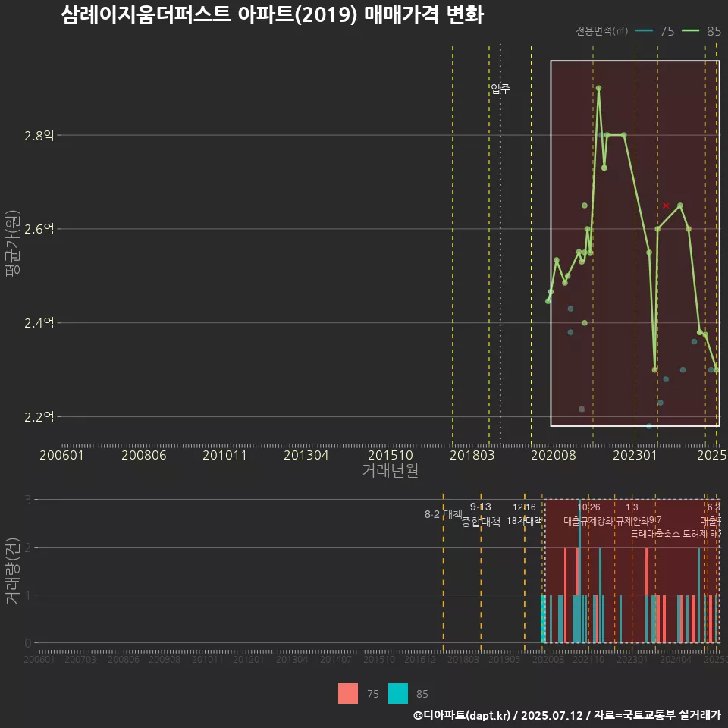Click the 2.6억 y-axis label
728x728 pixels.
tap(39, 229)
